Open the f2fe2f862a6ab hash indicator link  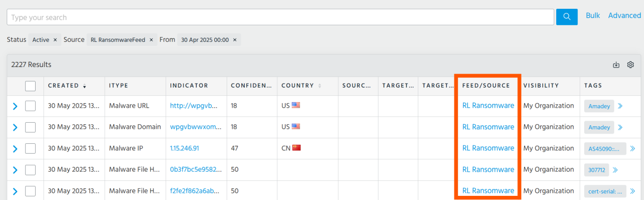pos(195,191)
